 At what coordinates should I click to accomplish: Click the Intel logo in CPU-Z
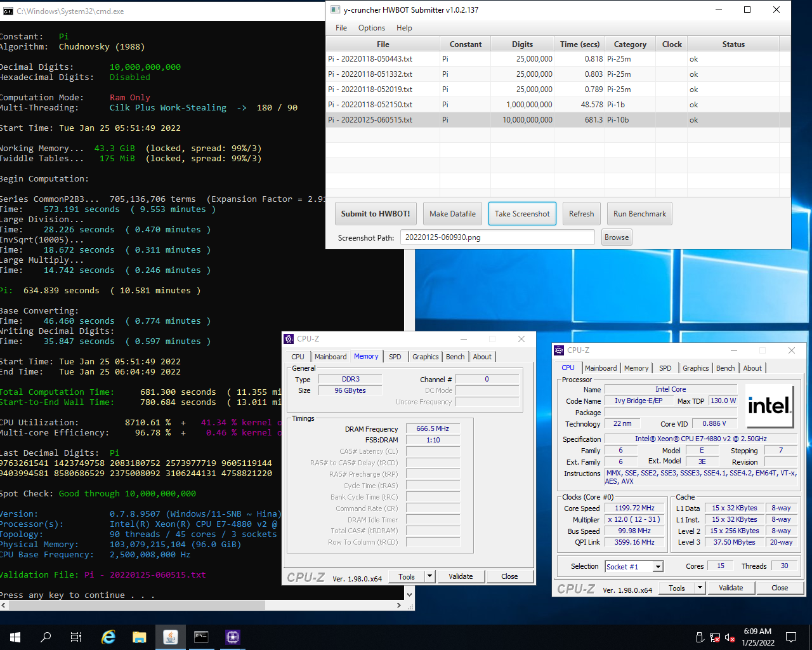pyautogui.click(x=769, y=406)
